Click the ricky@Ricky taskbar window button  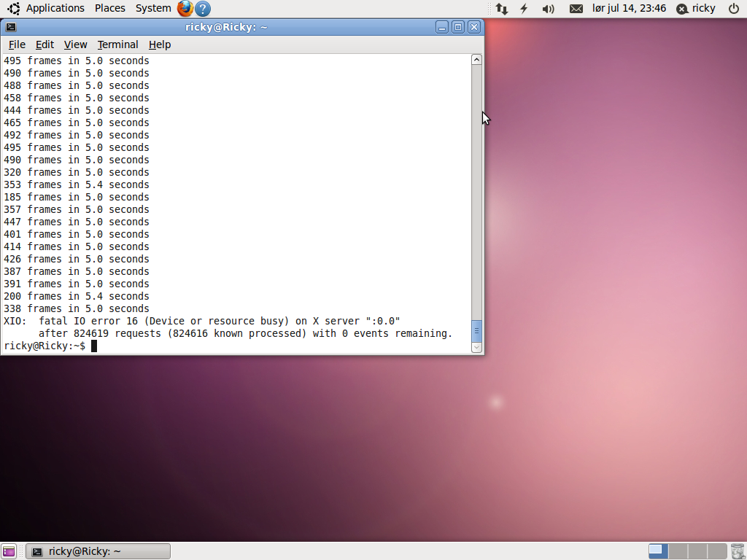point(98,551)
